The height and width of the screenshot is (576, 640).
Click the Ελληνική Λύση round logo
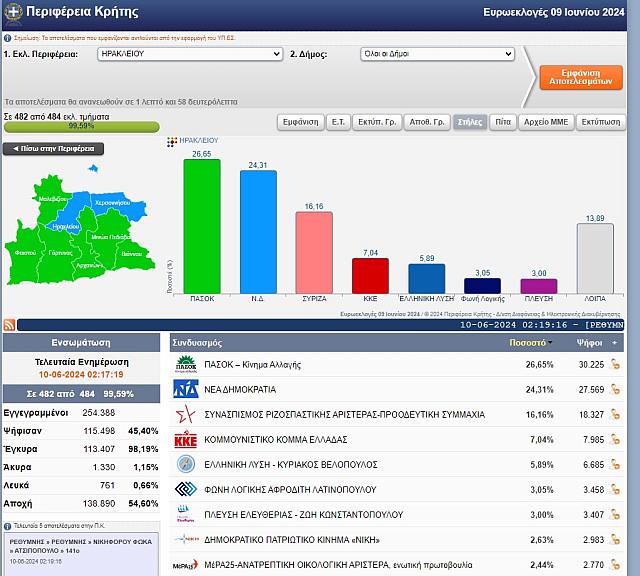coord(186,464)
